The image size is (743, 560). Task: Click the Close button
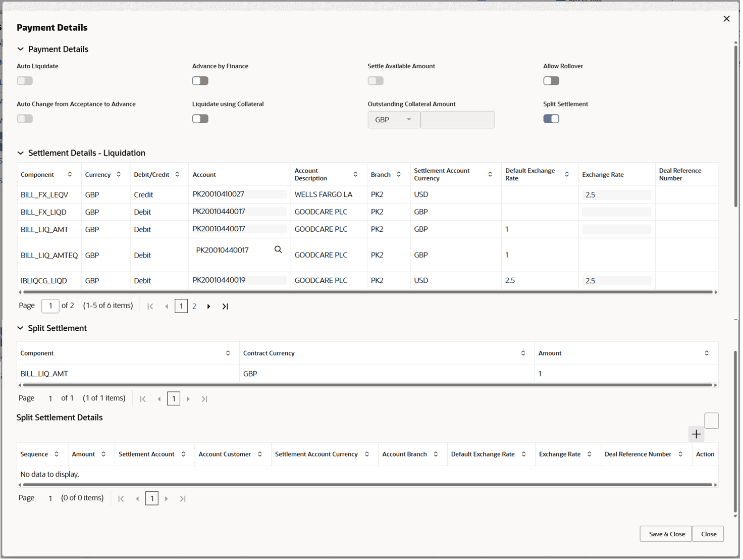pyautogui.click(x=708, y=534)
